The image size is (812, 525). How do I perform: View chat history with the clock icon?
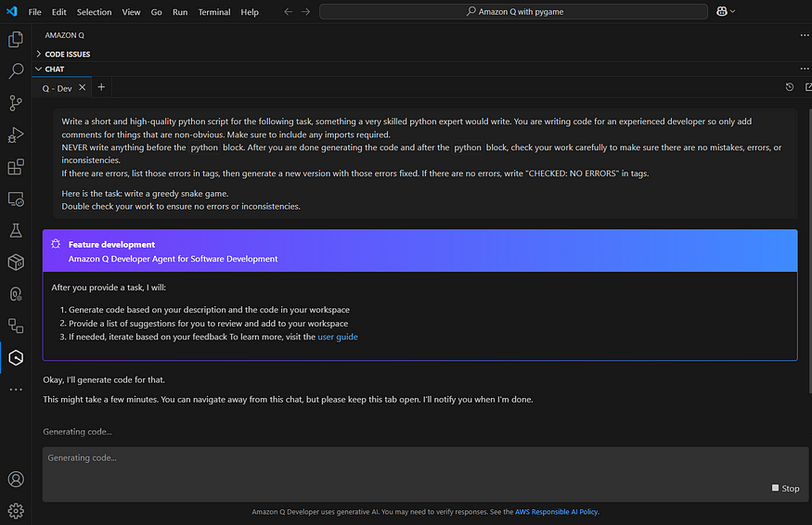click(x=789, y=87)
